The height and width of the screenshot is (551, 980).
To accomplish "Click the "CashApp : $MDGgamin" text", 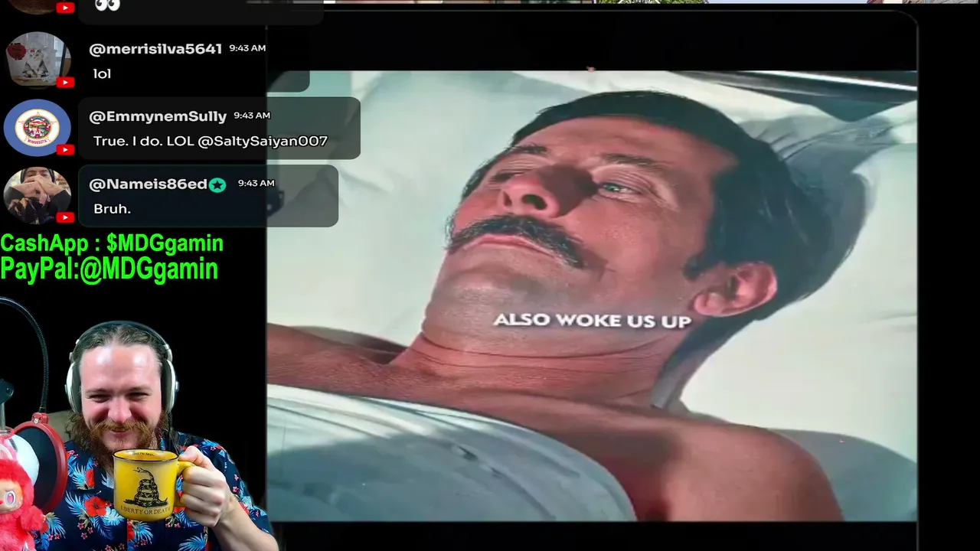I will coord(112,243).
